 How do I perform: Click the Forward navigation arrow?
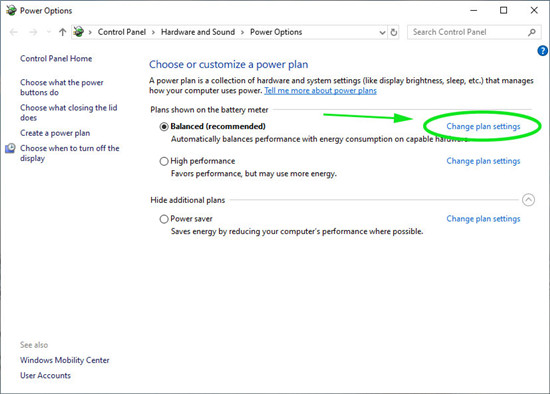33,32
